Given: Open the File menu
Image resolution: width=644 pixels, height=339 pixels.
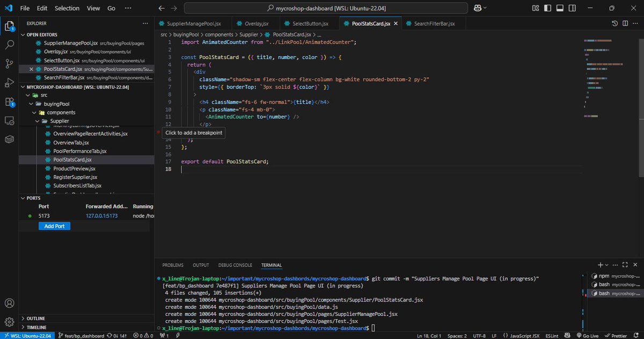Looking at the screenshot, I should [x=25, y=9].
